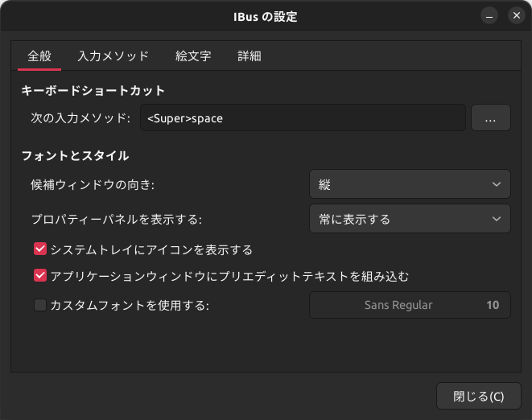Image resolution: width=532 pixels, height=420 pixels.
Task: Close the IBus の設定 window
Action: [x=517, y=16]
